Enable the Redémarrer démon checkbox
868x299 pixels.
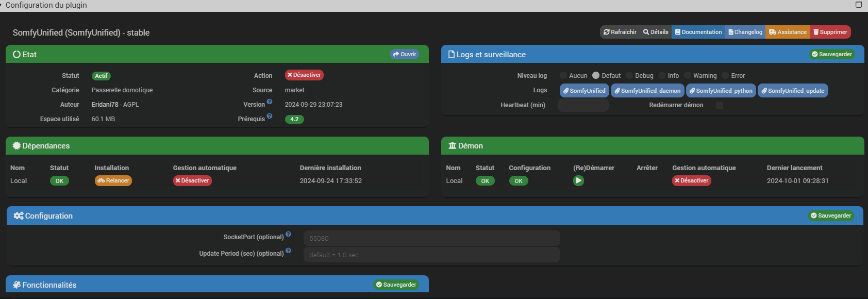[x=720, y=105]
